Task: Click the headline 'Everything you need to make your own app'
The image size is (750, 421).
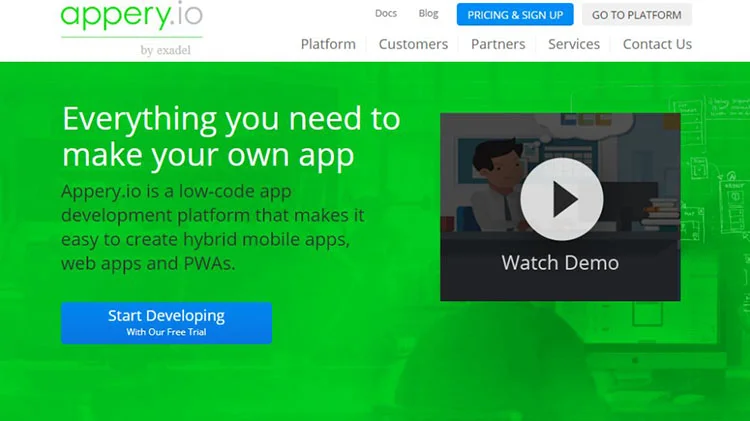Action: 231,137
